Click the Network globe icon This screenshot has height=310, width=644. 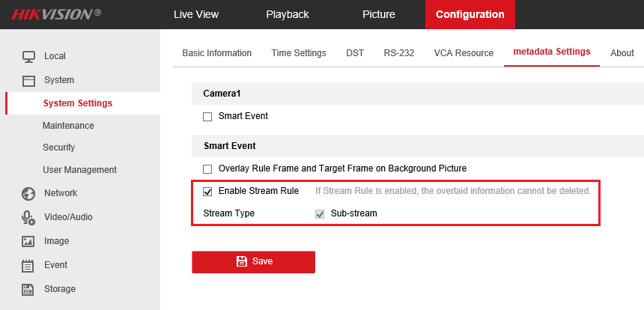point(28,193)
